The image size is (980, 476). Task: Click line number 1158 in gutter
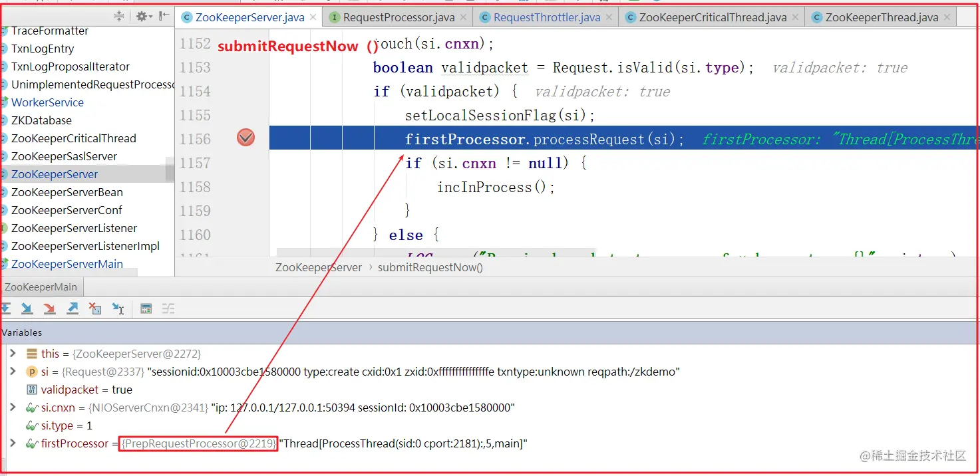pyautogui.click(x=195, y=187)
